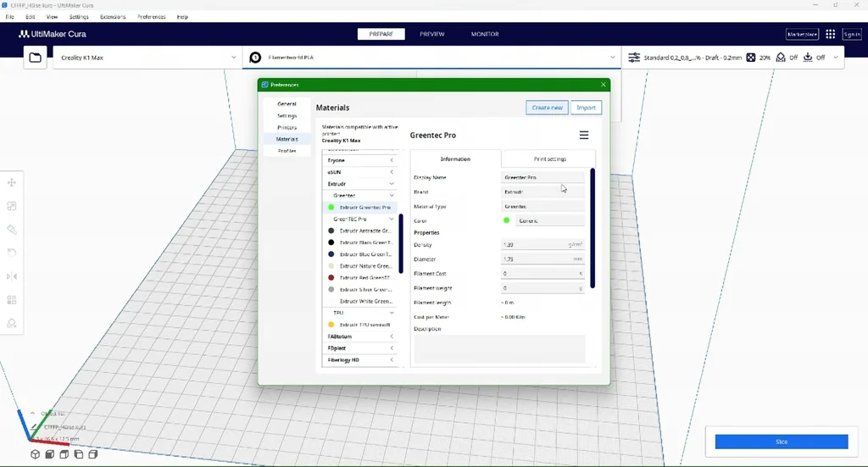
Task: Open the Creality K1 Max printer dropdown
Action: (147, 58)
